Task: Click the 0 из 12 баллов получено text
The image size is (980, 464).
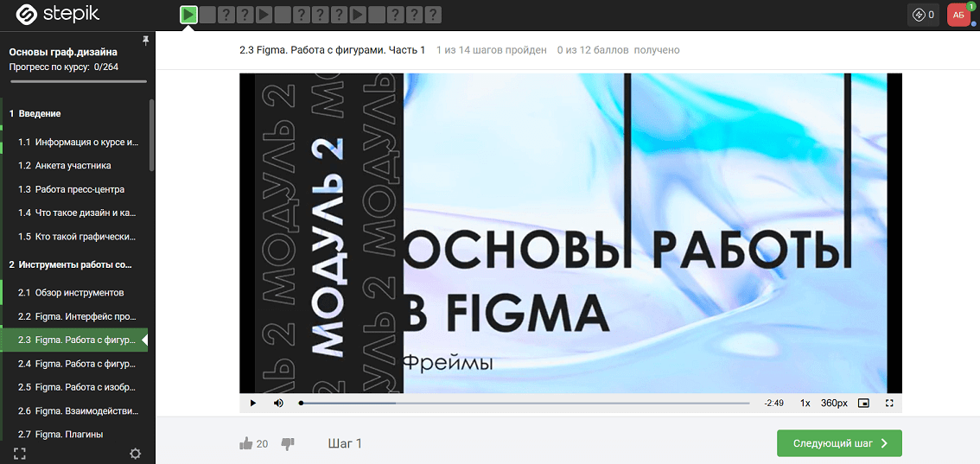Action: coord(618,50)
